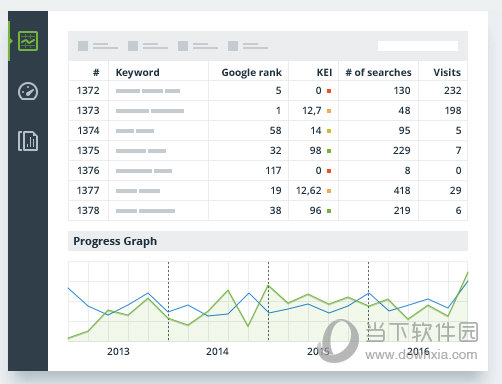Image resolution: width=502 pixels, height=384 pixels.
Task: Click the Progress Graph panel header
Action: 268,241
